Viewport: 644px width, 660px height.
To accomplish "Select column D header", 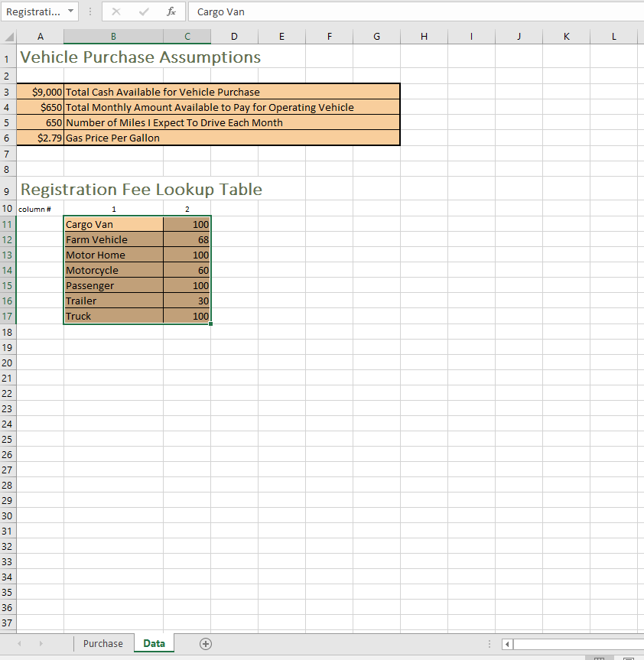I will tap(235, 37).
